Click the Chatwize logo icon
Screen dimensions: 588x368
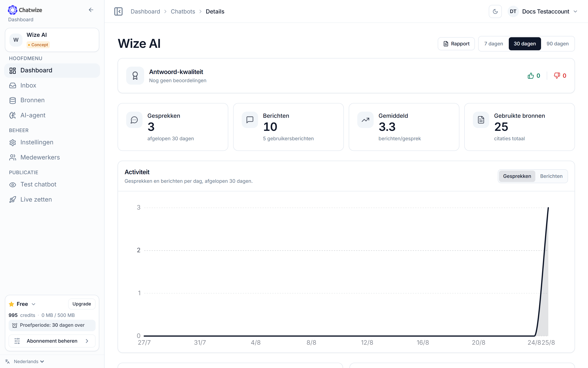pyautogui.click(x=12, y=10)
